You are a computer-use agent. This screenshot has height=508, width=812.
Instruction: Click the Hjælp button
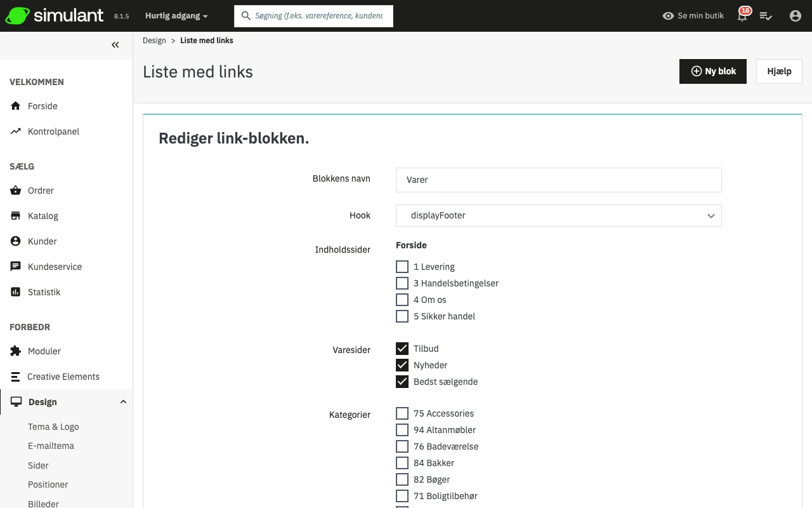pos(779,72)
